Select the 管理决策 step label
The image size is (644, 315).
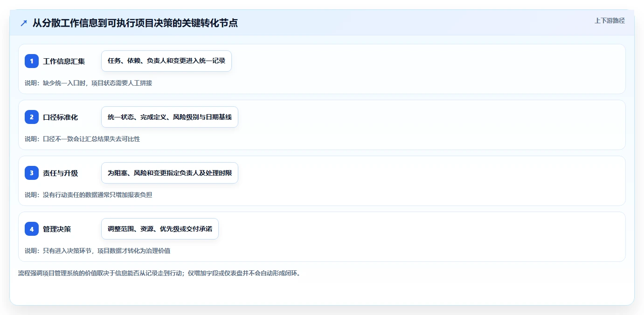click(x=57, y=229)
